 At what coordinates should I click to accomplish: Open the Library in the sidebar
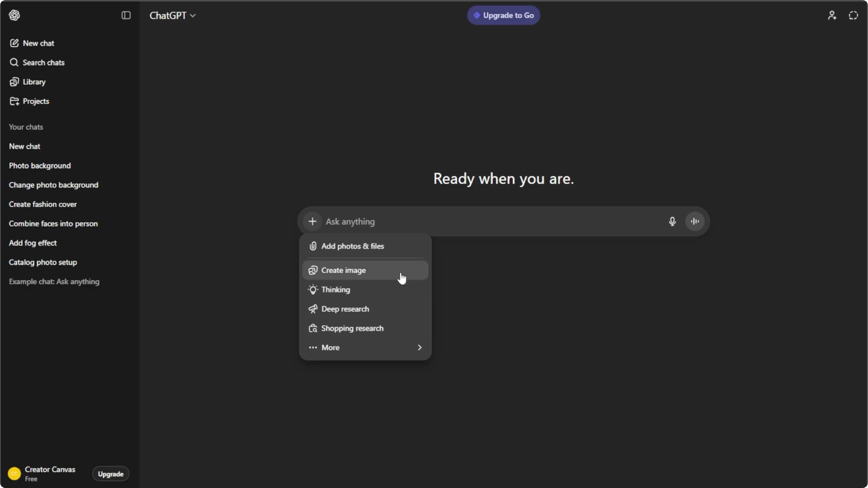(28, 82)
